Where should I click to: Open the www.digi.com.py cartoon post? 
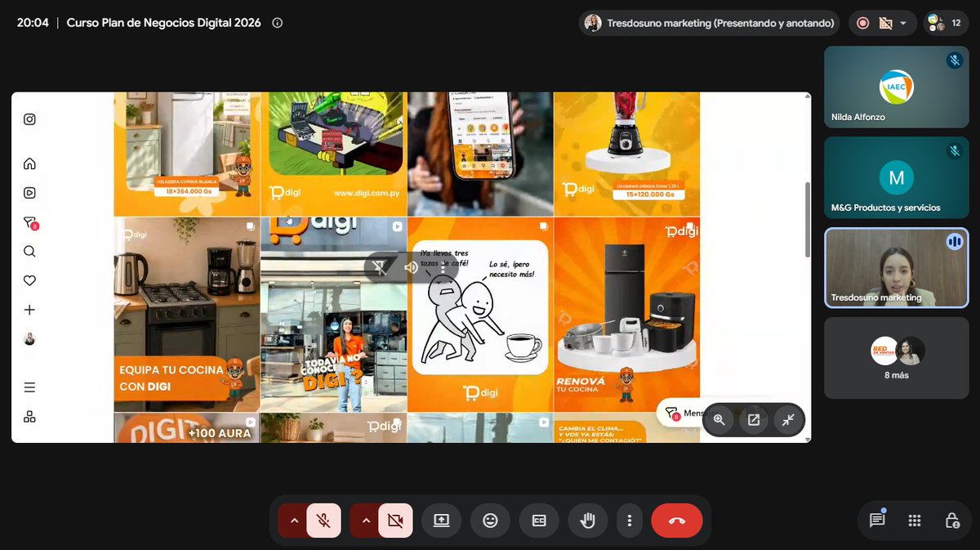333,154
